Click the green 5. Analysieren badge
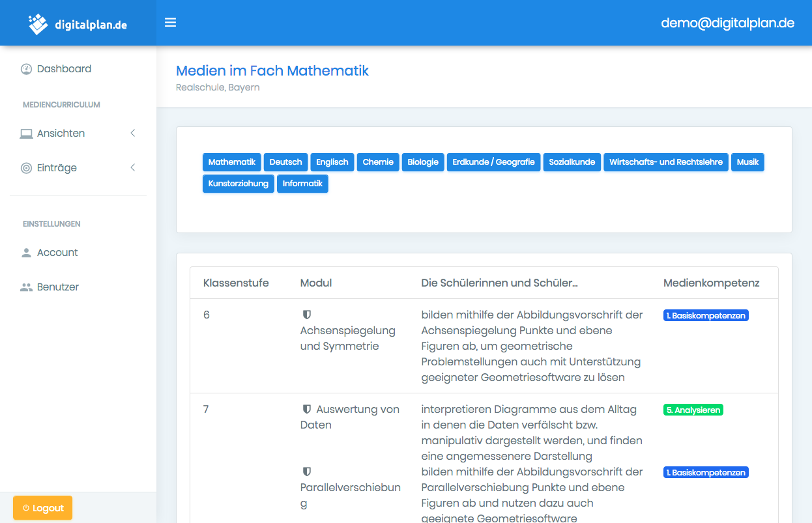This screenshot has width=812, height=523. point(693,410)
